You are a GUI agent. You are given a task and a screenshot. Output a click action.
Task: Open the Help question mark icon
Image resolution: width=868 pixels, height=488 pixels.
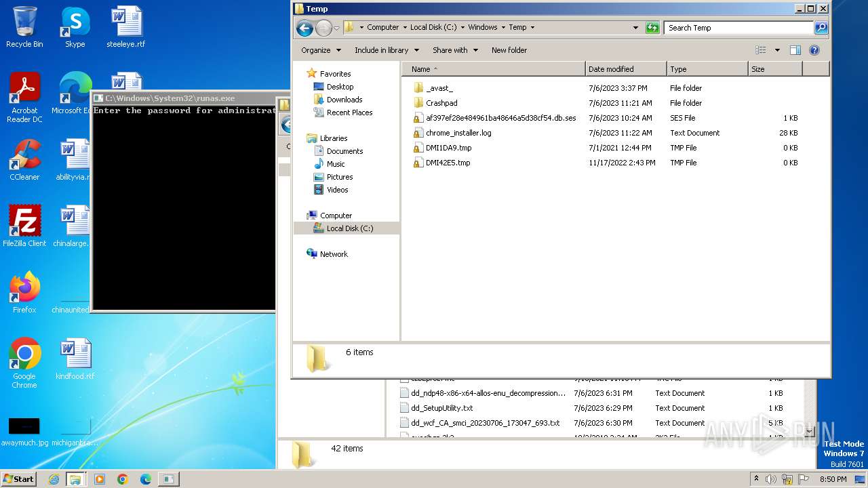(814, 50)
